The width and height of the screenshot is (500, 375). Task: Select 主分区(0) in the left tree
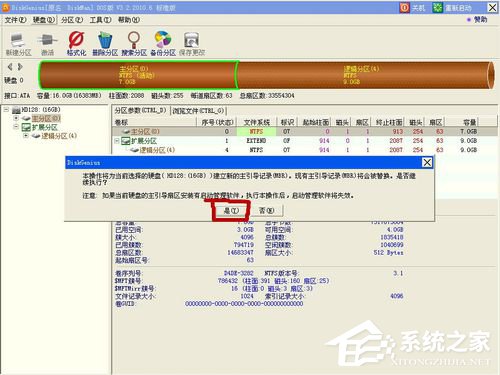pos(46,118)
